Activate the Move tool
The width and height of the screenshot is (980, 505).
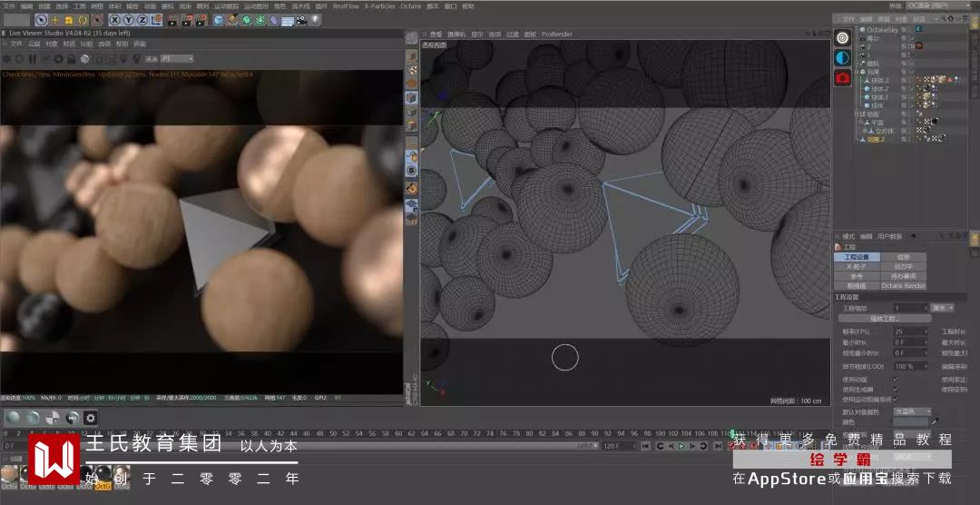[55, 20]
